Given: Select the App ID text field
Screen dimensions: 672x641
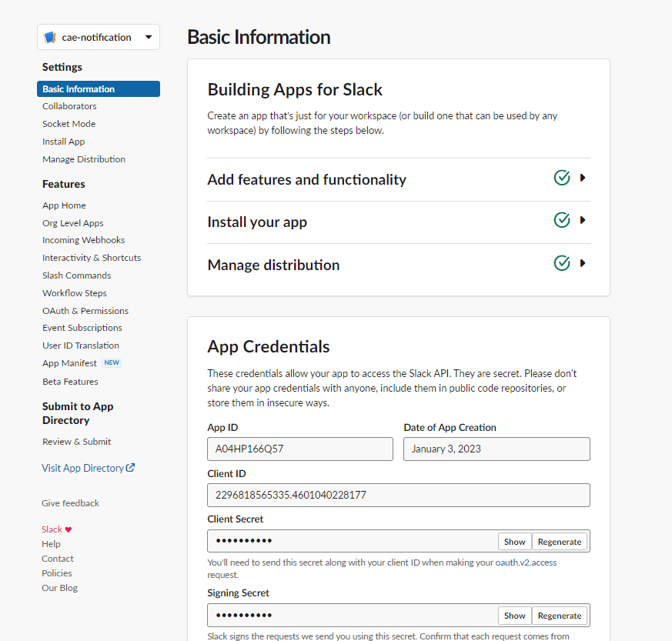Looking at the screenshot, I should click(x=300, y=449).
